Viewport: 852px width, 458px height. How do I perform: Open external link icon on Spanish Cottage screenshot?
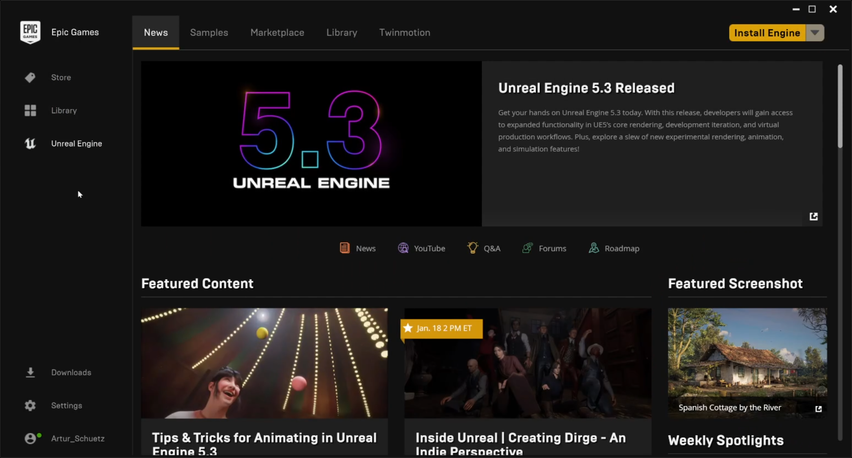point(818,409)
